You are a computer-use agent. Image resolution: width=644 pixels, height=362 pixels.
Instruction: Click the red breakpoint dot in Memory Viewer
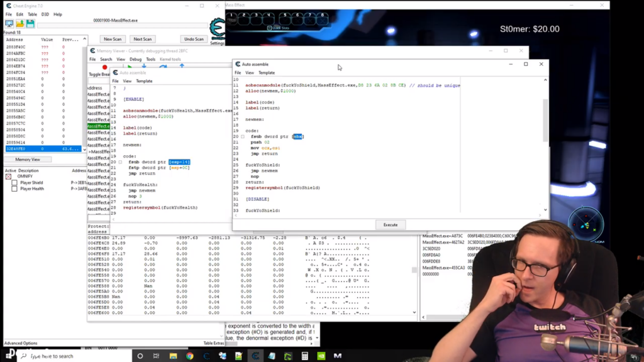click(x=104, y=67)
